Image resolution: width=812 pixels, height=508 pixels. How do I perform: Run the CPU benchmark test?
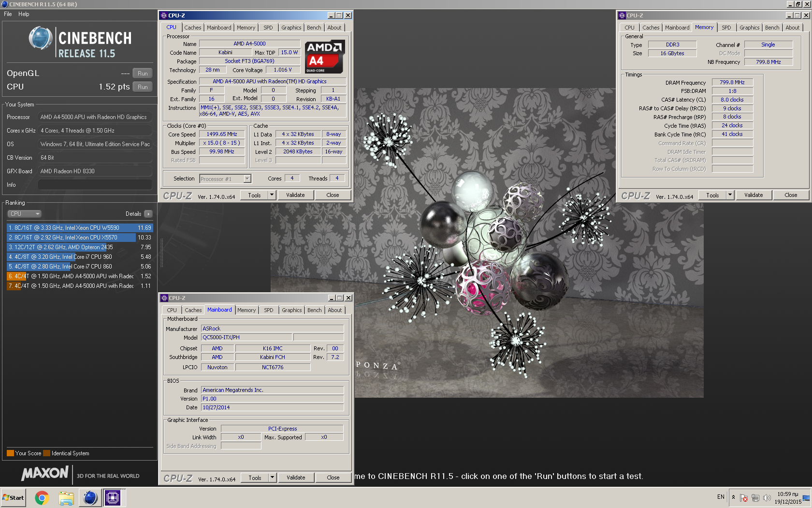point(143,87)
